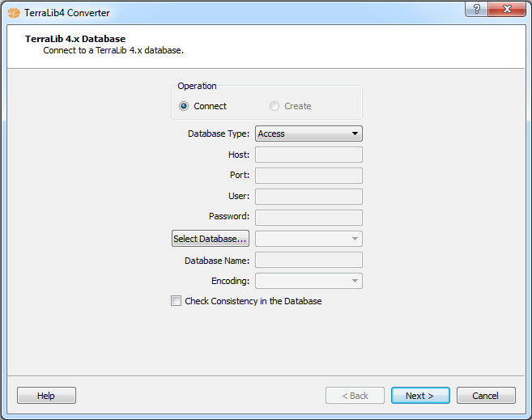
Task: Click the Select Database... button
Action: click(x=211, y=239)
